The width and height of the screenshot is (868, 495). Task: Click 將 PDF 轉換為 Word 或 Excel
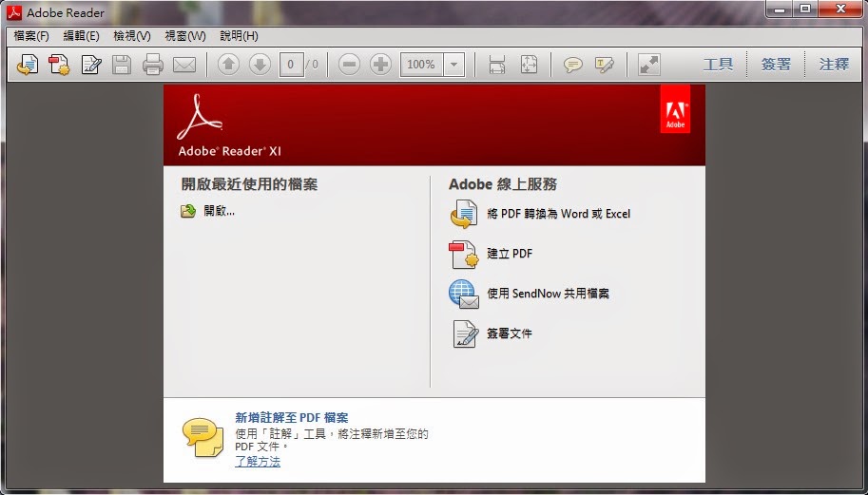[559, 214]
